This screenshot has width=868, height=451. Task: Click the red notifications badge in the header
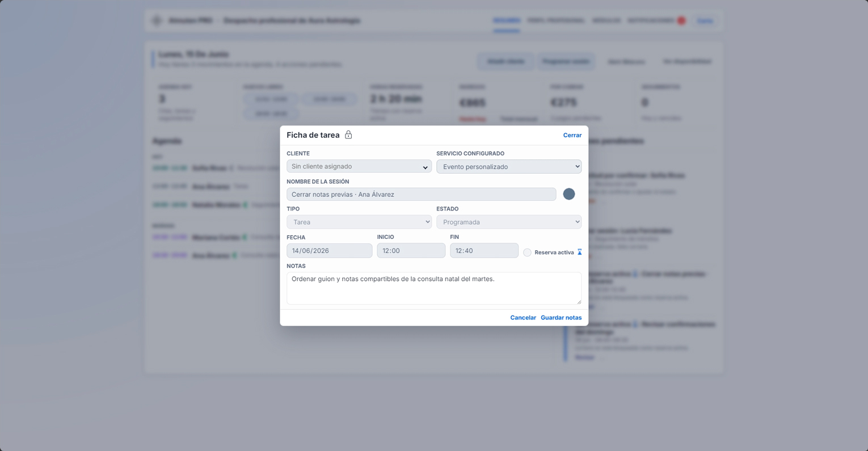coord(681,20)
